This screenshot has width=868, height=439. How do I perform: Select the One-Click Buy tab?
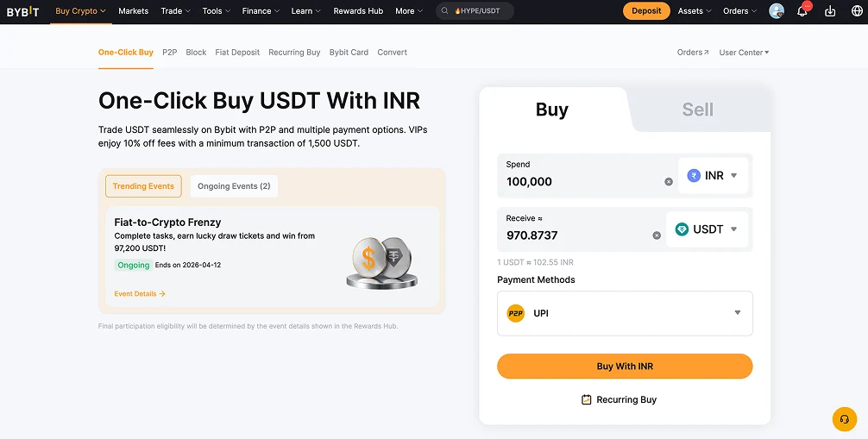(x=126, y=53)
